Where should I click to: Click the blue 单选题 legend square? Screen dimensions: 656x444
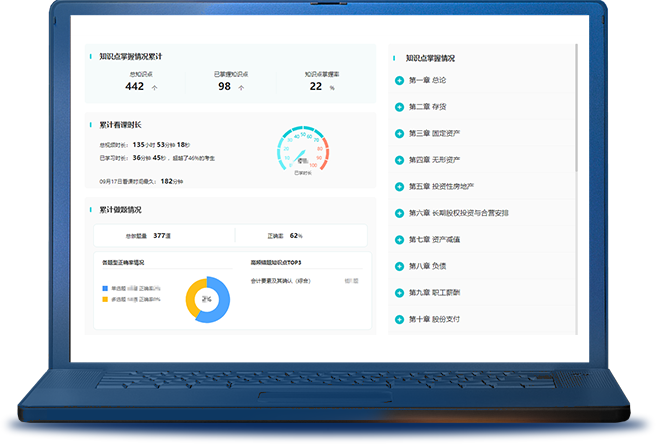pos(104,288)
